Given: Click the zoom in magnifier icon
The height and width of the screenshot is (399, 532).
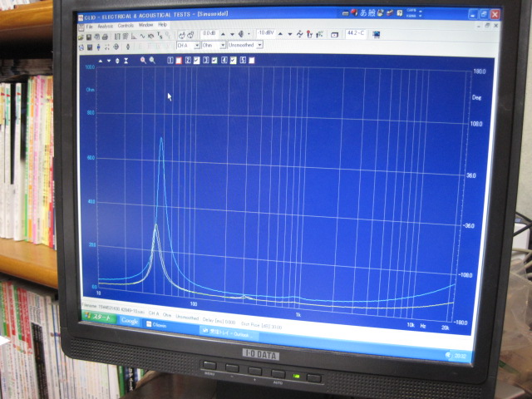Looking at the screenshot, I should pos(143,61).
